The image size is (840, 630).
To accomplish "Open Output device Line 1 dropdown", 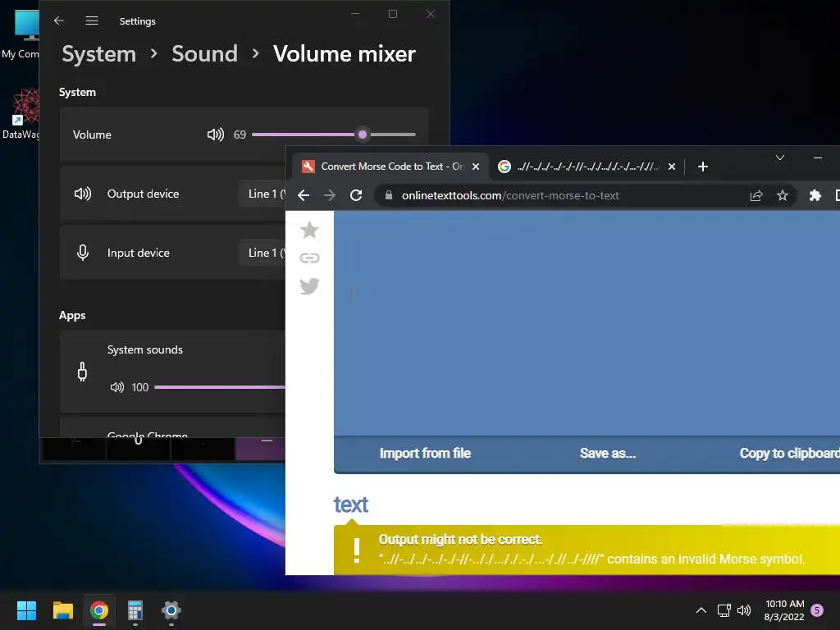I will 262,194.
